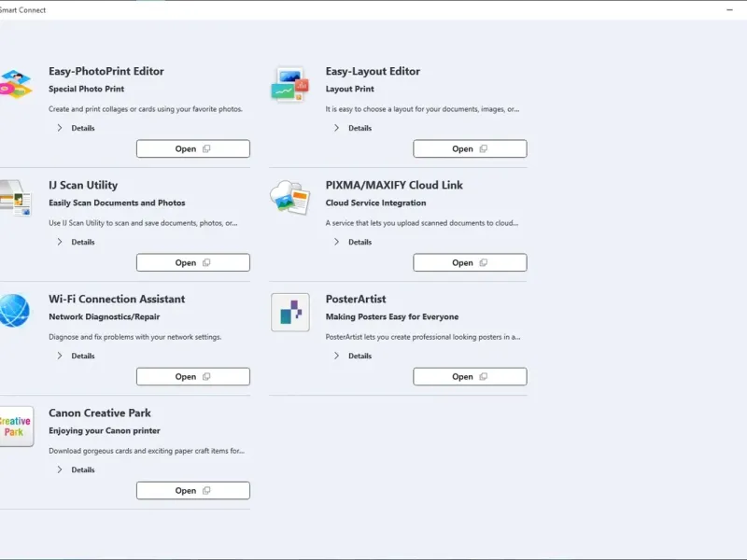Expand Details for PosterArtist
Viewport: 747px width, 560px height.
pos(353,356)
